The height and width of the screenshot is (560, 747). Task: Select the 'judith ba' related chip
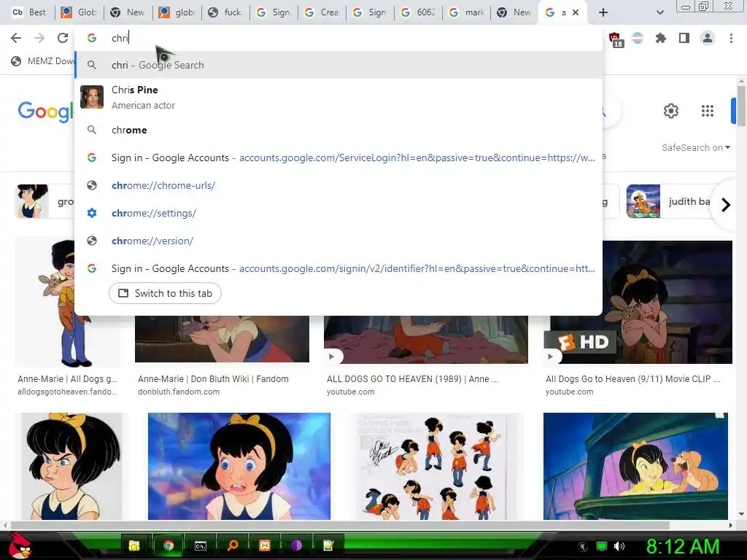point(669,201)
